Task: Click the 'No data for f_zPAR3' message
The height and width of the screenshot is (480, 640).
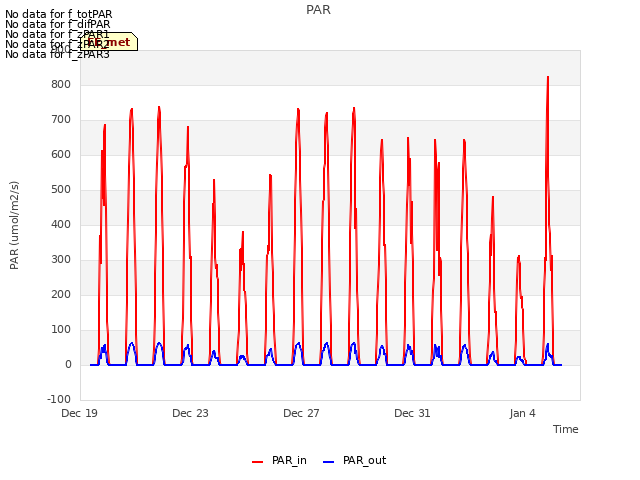Action: (57, 54)
